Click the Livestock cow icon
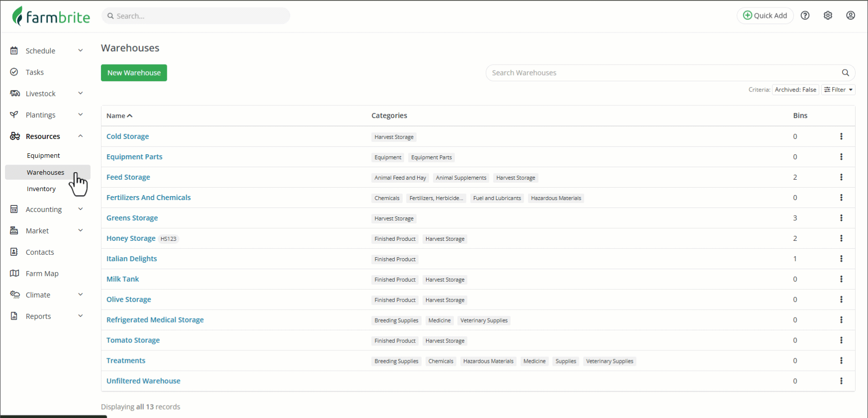The image size is (868, 418). [x=15, y=94]
